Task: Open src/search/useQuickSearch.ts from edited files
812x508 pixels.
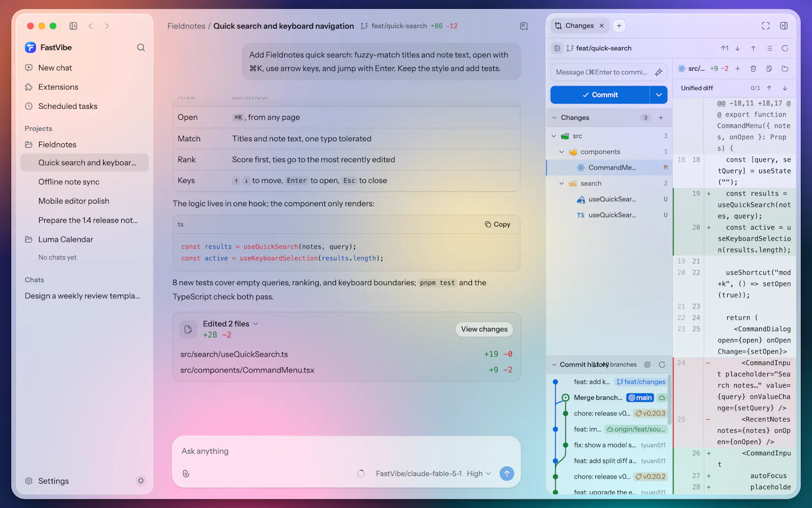Action: [x=234, y=355]
